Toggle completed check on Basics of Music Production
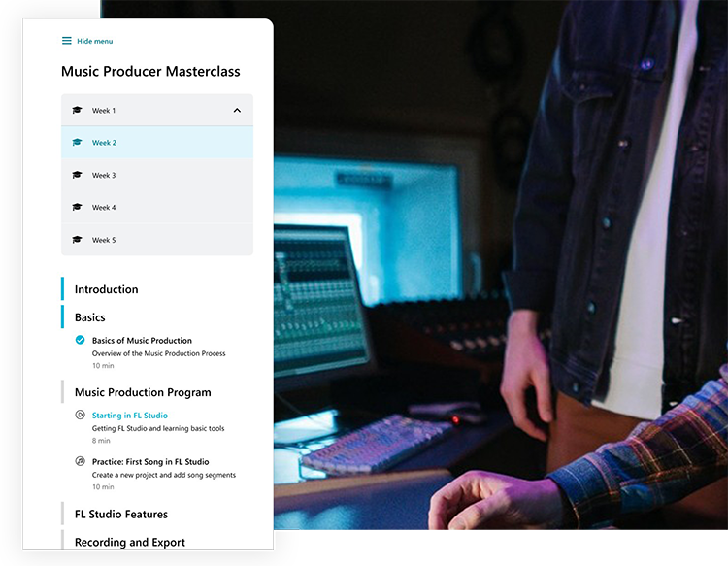 click(x=80, y=340)
